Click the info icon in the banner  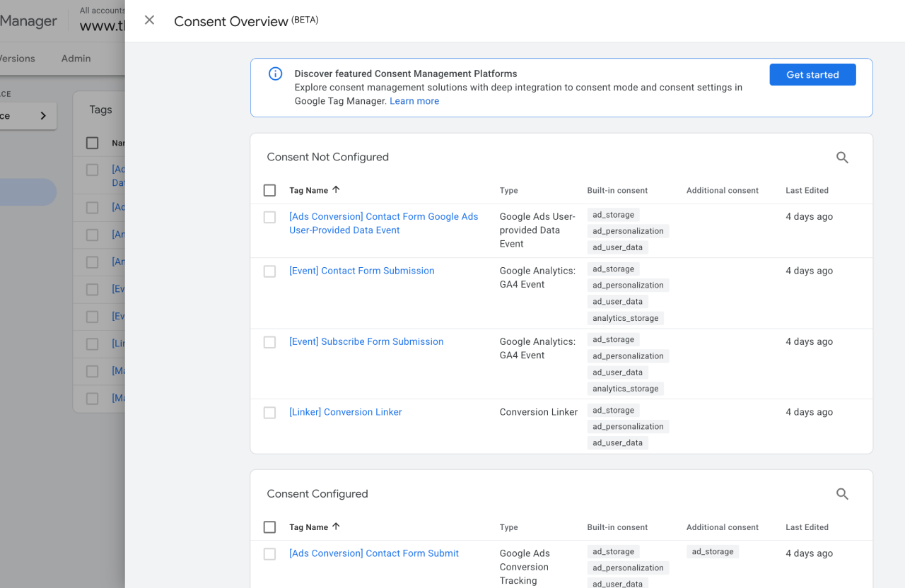coord(276,74)
